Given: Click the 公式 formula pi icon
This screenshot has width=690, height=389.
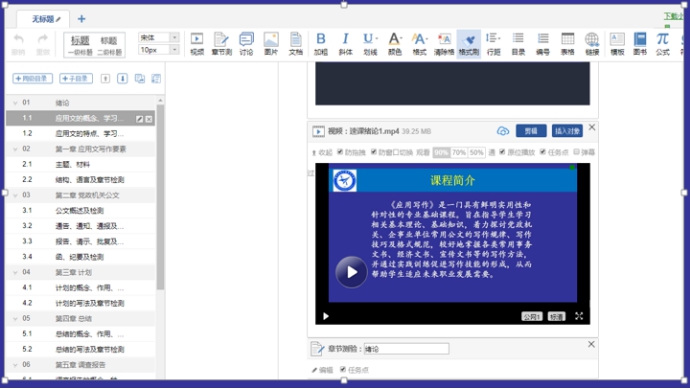Looking at the screenshot, I should coord(662,44).
